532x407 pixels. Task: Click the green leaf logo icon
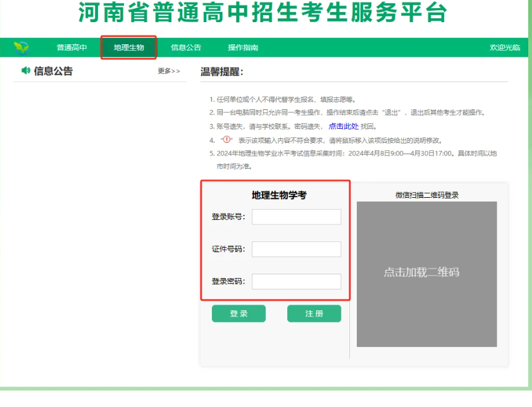[x=22, y=48]
